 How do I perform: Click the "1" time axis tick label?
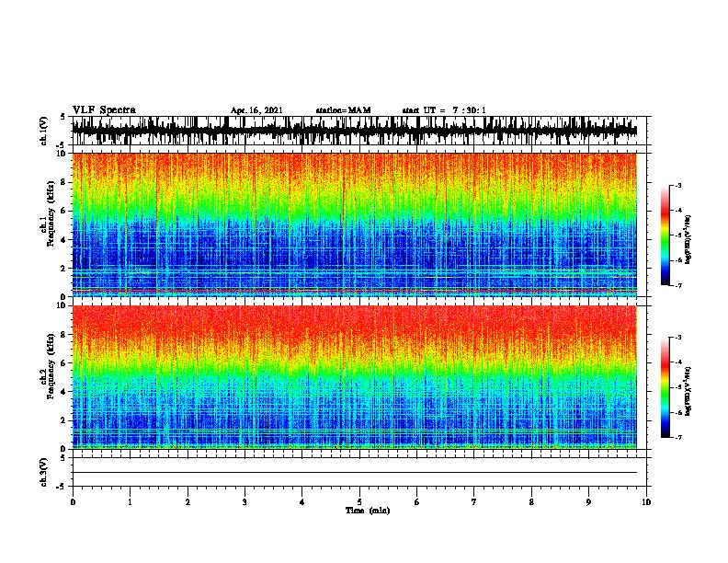coord(130,502)
